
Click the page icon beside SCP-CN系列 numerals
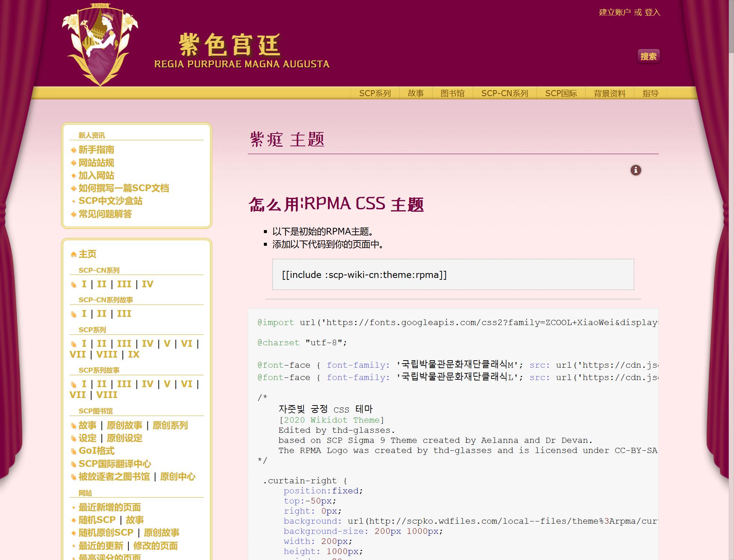[74, 285]
